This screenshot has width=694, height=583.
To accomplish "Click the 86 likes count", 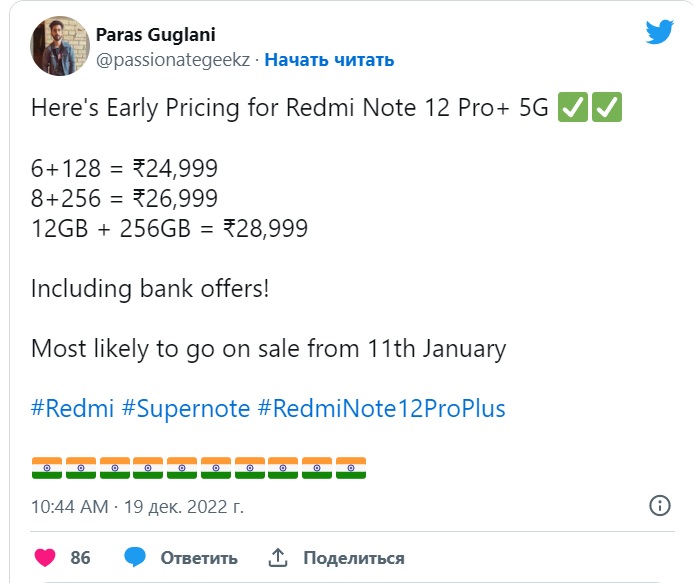I will 81,557.
